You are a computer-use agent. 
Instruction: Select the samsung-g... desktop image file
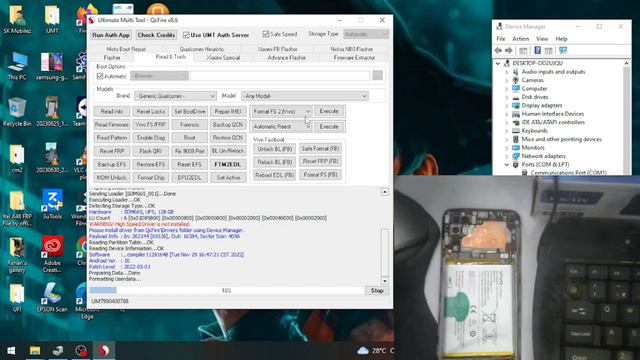(x=52, y=65)
